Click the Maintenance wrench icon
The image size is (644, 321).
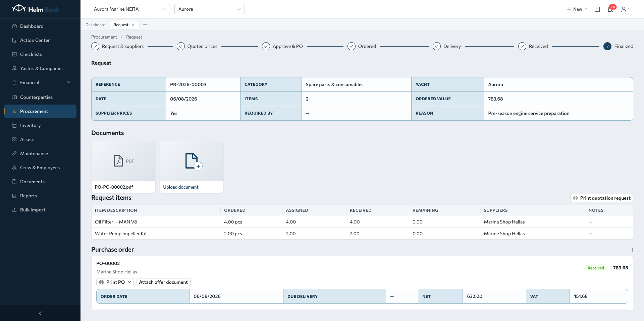[14, 153]
